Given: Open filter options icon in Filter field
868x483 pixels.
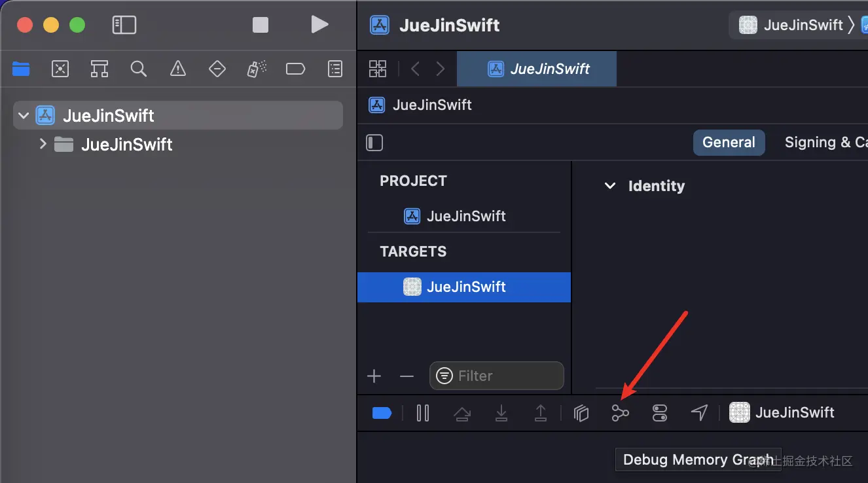Looking at the screenshot, I should click(x=444, y=376).
